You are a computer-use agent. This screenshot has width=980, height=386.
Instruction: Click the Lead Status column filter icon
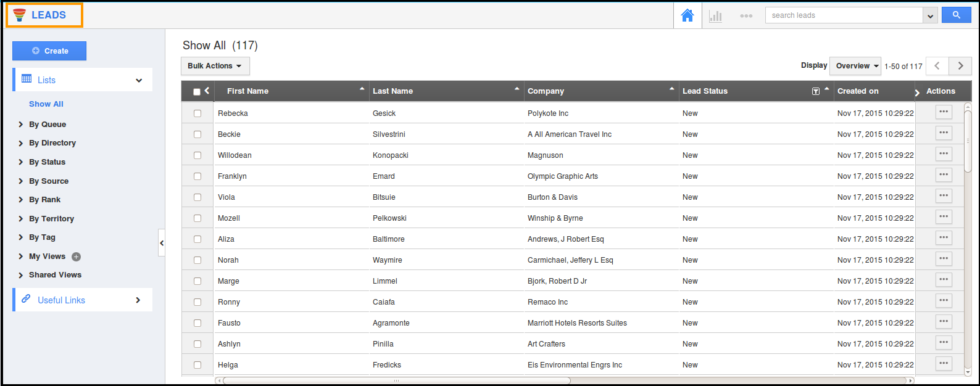pyautogui.click(x=815, y=91)
